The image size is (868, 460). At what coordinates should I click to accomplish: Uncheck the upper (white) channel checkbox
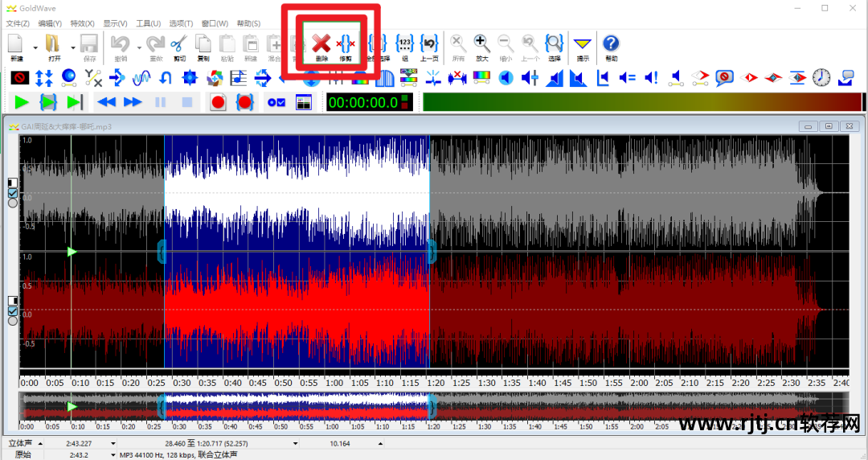point(13,193)
